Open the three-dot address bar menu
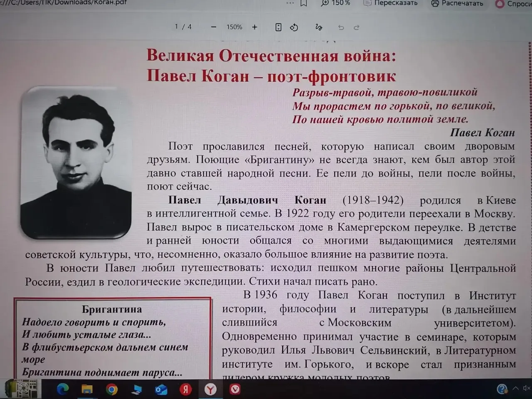This screenshot has width=532, height=399. point(290,3)
